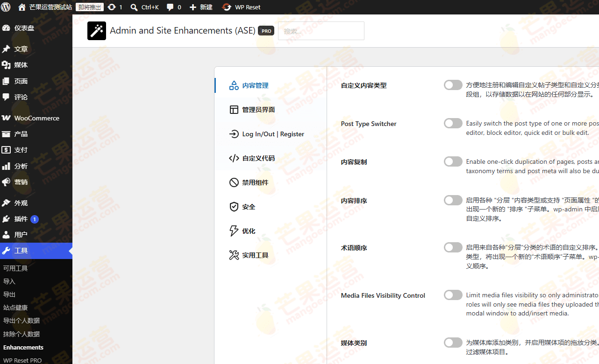Open 导出个人数据 submenu link
Viewport: 599px width, 364px height.
pos(21,321)
